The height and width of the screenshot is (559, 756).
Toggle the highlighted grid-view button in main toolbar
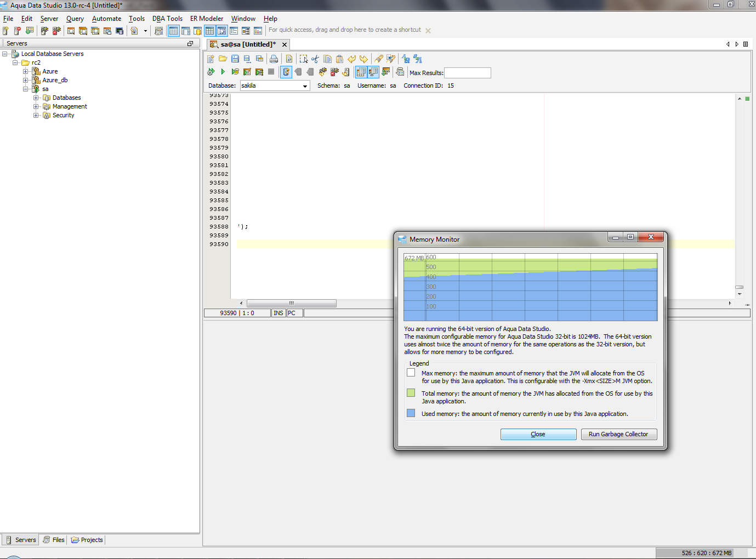tap(209, 31)
